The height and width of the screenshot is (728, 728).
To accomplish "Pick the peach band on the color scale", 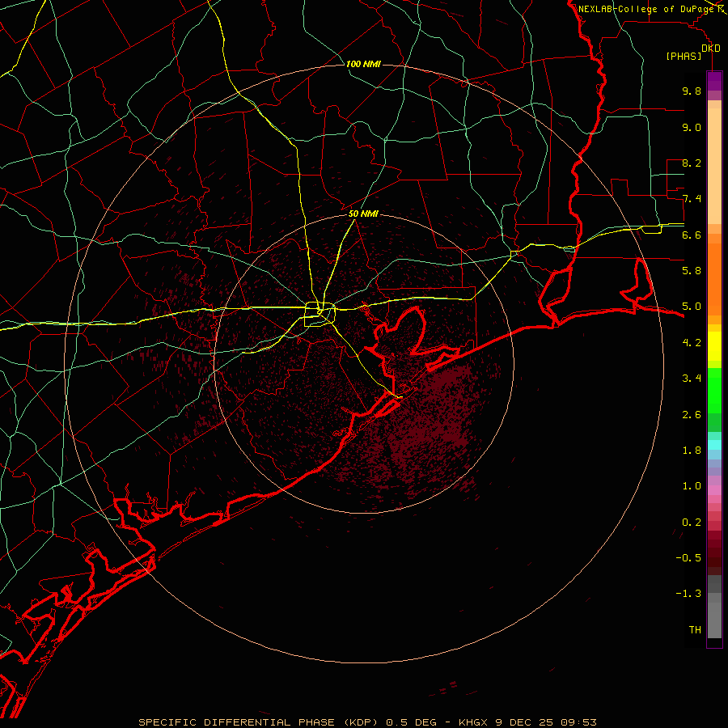I will tap(714, 166).
